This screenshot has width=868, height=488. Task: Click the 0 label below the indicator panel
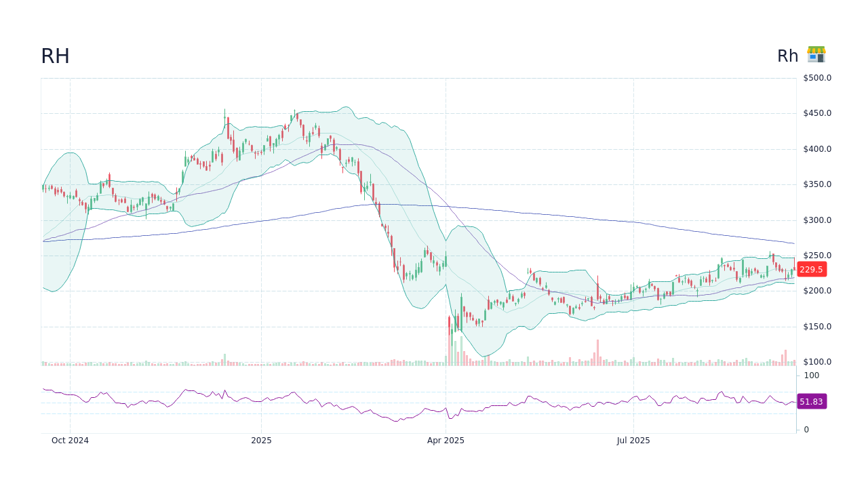coord(805,429)
